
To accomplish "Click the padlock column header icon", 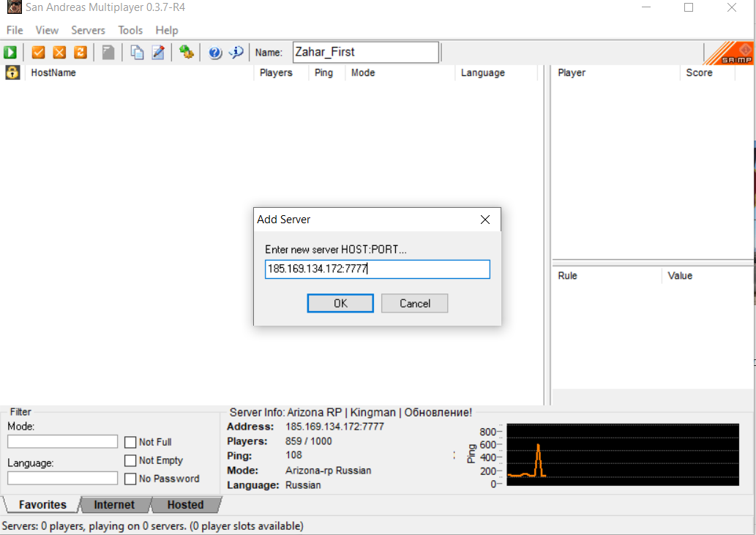I will [12, 72].
